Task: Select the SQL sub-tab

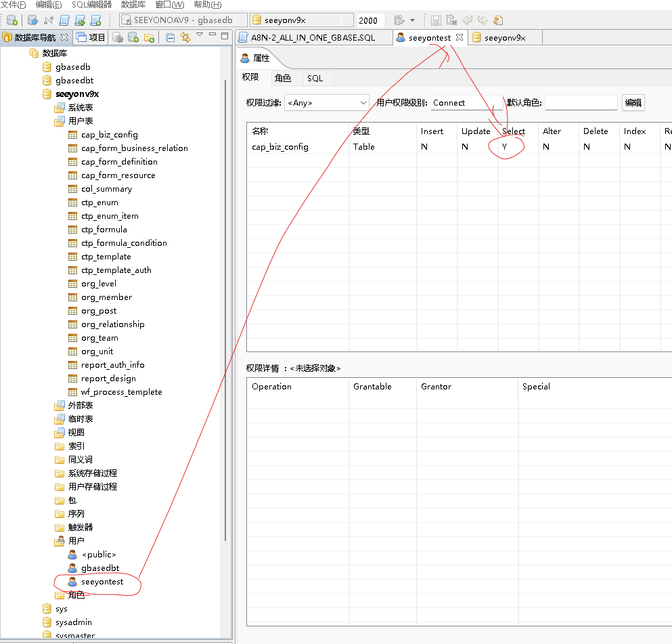Action: click(x=315, y=79)
